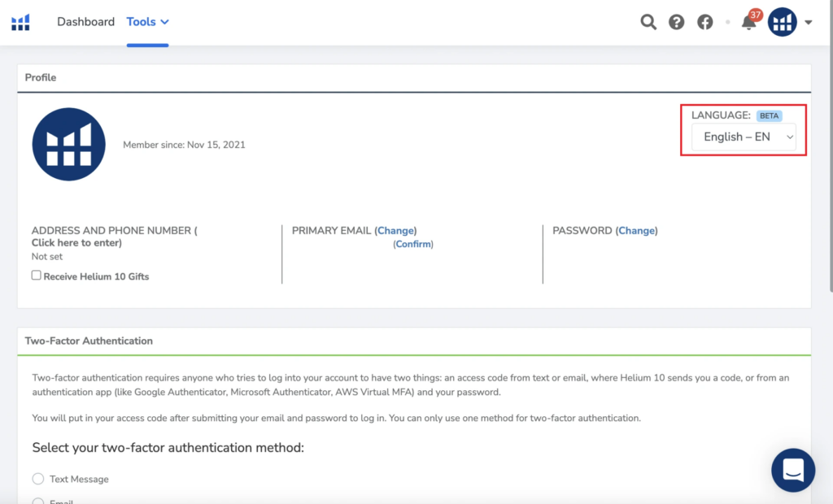This screenshot has height=504, width=833.
Task: Click the Helium 10 logo in navbar
Action: (x=20, y=22)
